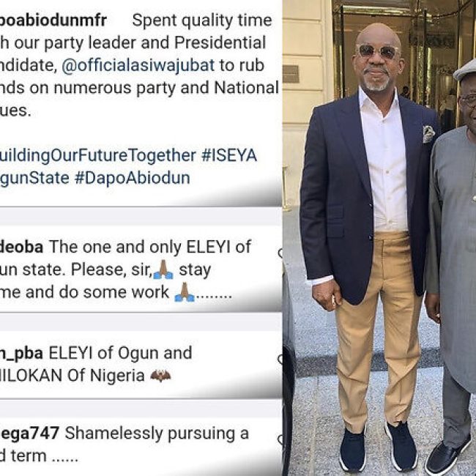Select 'ELEYI of Ogun and' comment text

[120, 353]
